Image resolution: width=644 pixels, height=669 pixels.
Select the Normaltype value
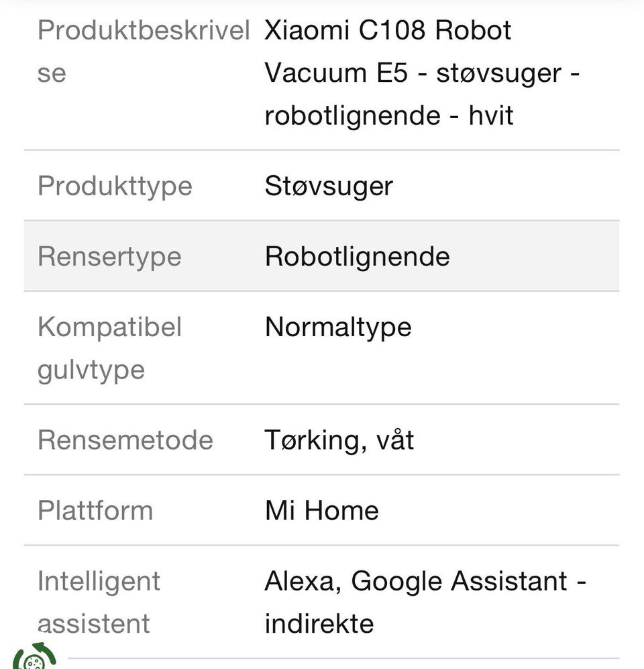(x=338, y=327)
